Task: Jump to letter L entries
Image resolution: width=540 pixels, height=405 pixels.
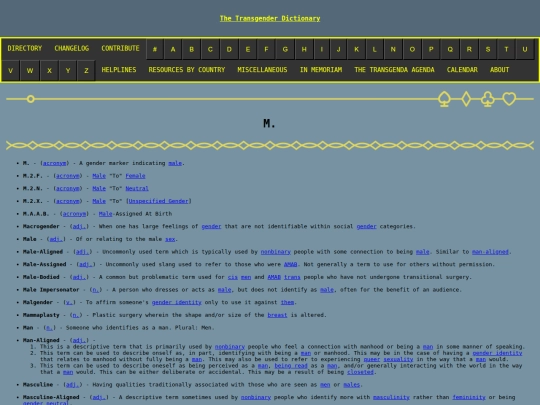Action: (x=375, y=49)
